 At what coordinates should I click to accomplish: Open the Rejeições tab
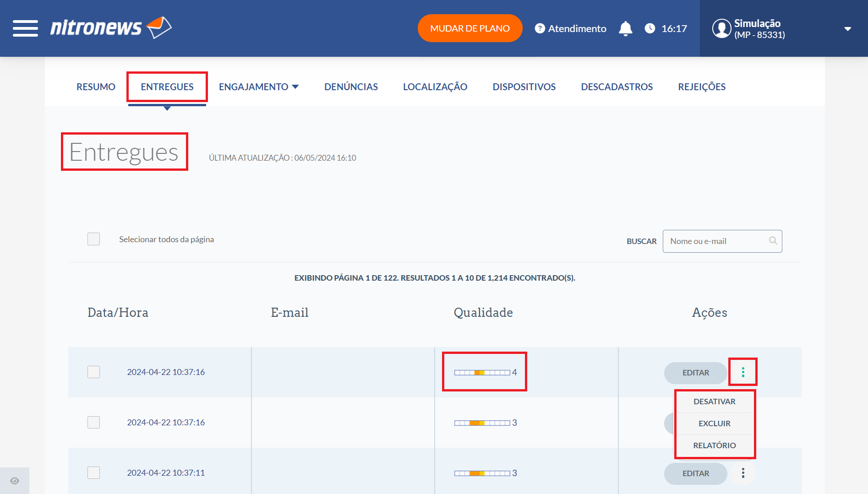(702, 87)
